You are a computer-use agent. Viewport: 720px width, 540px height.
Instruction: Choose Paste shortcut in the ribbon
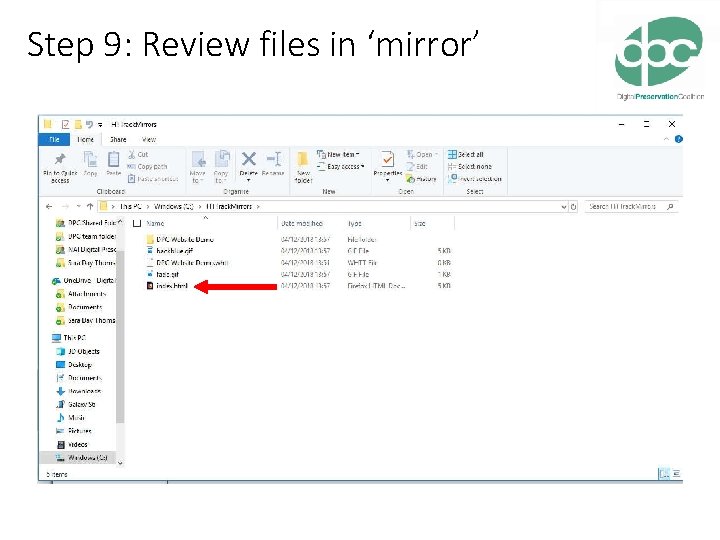(x=152, y=179)
